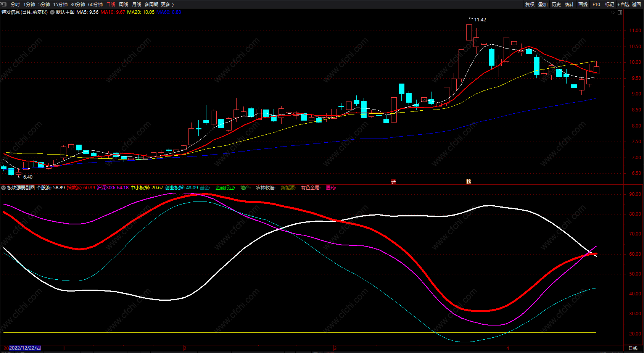Click the 标记 mark button
Viewport: 644px width, 353px height.
click(x=610, y=5)
